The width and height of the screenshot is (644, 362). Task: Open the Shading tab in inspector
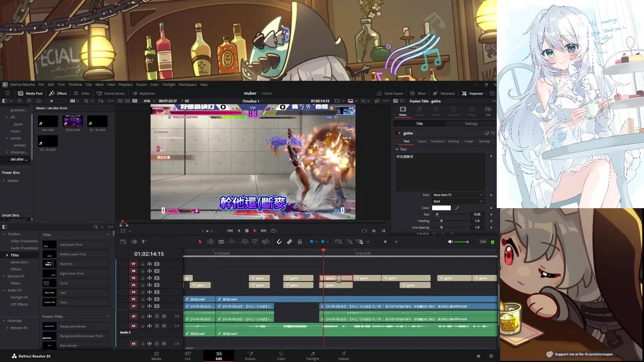pos(453,141)
